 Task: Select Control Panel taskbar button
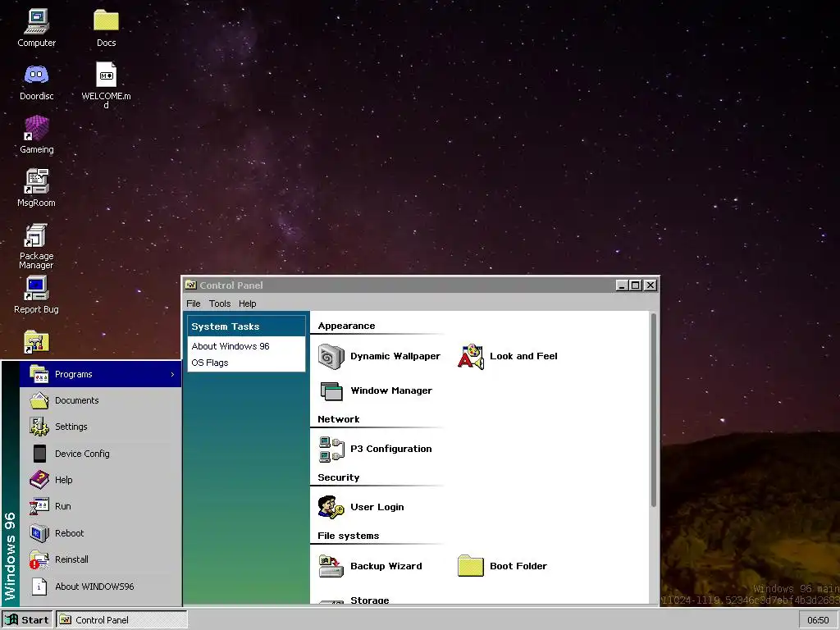click(122, 620)
